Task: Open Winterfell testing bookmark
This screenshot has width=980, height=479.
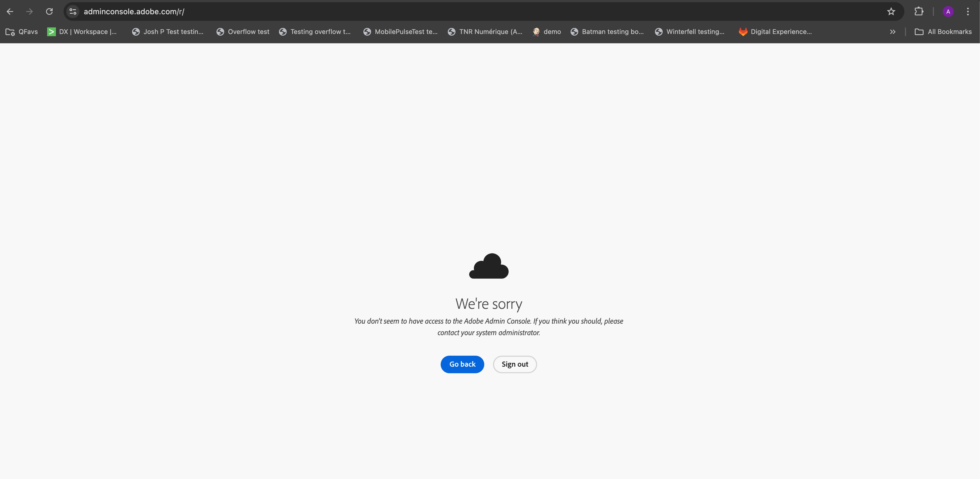Action: pos(690,32)
